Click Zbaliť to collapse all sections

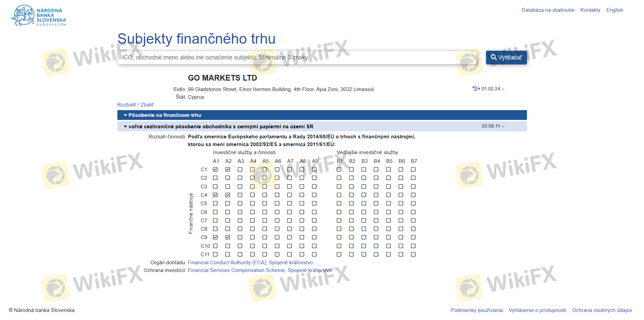point(147,105)
